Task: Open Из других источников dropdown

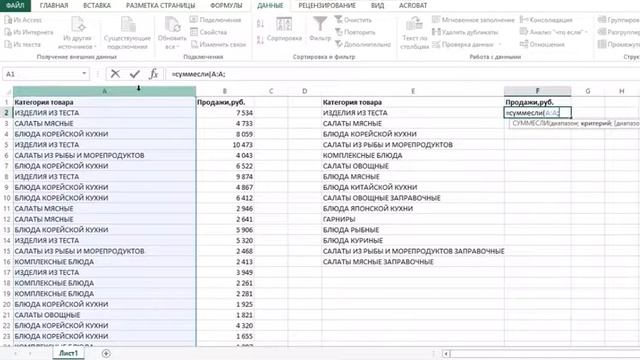Action: click(x=78, y=34)
